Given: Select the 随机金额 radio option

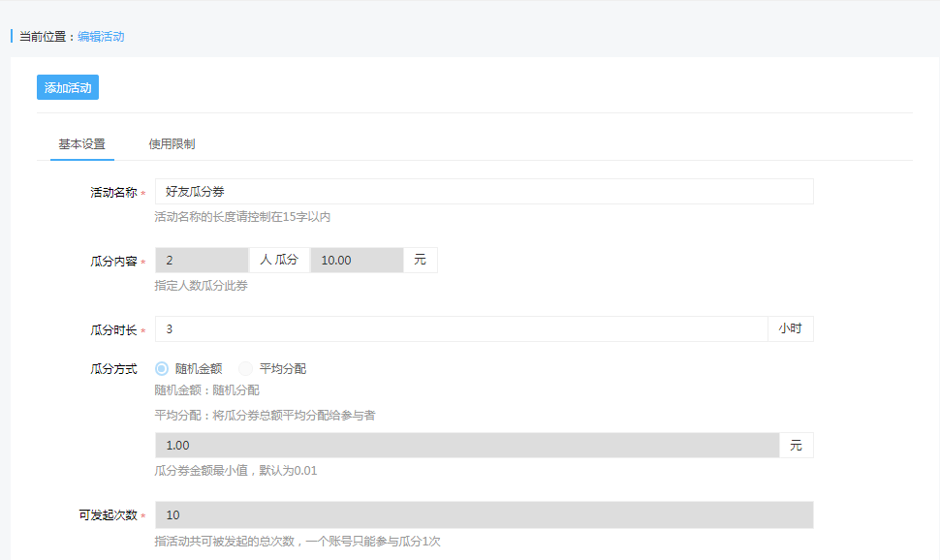Looking at the screenshot, I should [x=162, y=369].
